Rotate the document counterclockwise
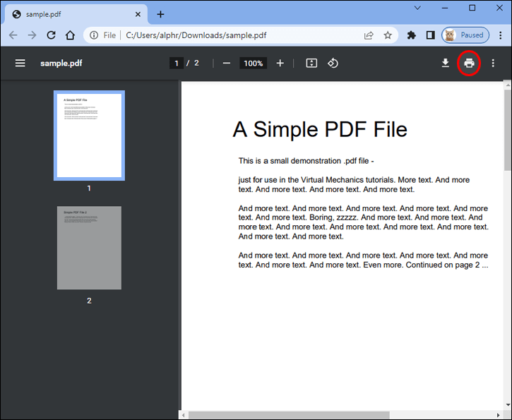The image size is (512, 420). click(333, 63)
